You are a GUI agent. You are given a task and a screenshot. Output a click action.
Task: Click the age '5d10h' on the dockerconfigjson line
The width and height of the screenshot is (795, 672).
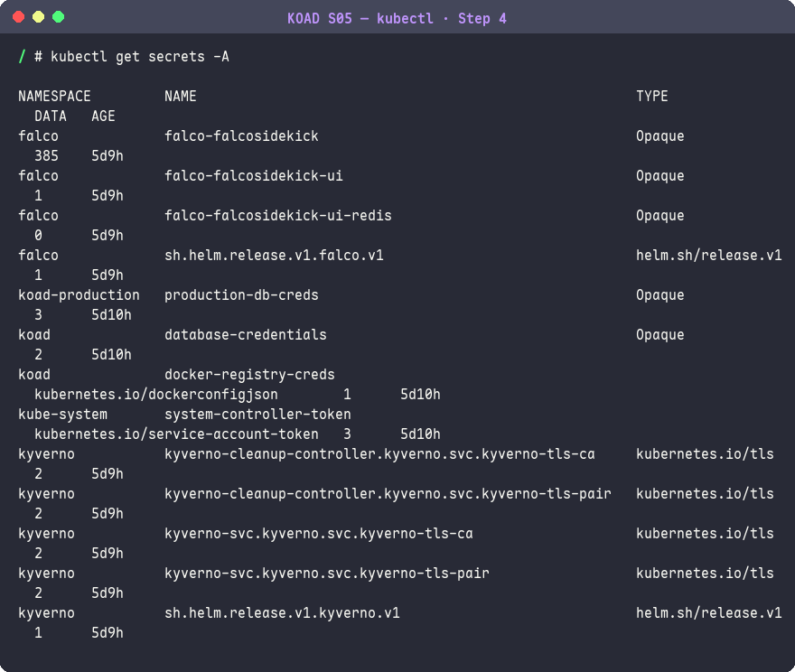coord(420,395)
